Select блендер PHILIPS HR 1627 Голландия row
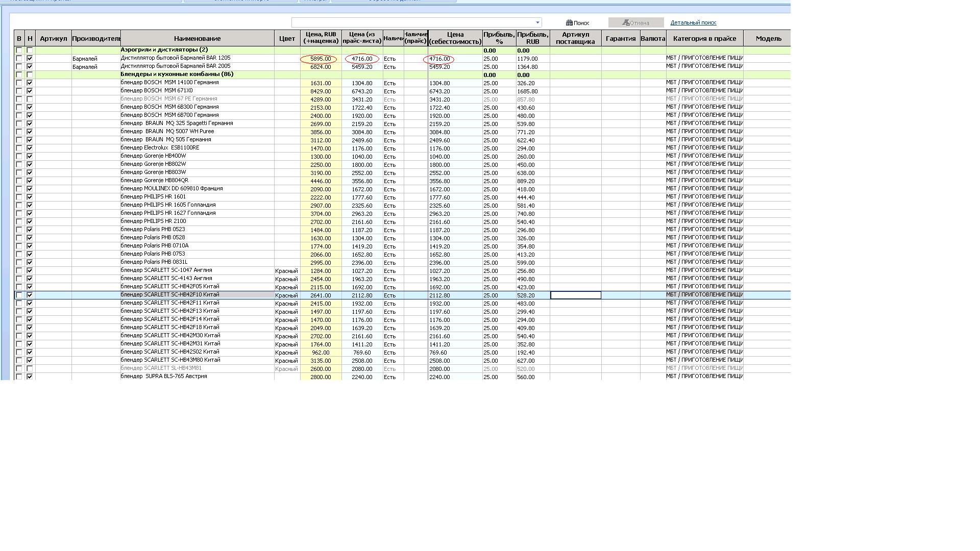 click(x=402, y=214)
